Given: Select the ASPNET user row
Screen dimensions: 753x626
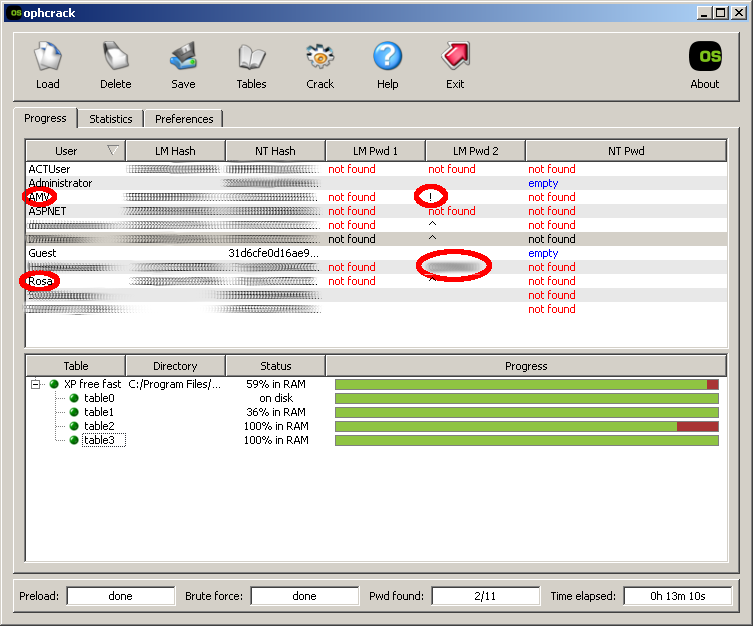Looking at the screenshot, I should [376, 211].
